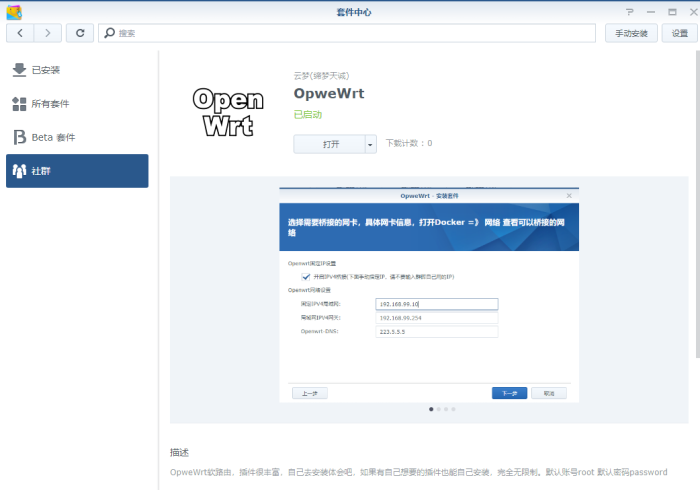
Task: Click the grid icon beside 所有套件
Action: 19,104
